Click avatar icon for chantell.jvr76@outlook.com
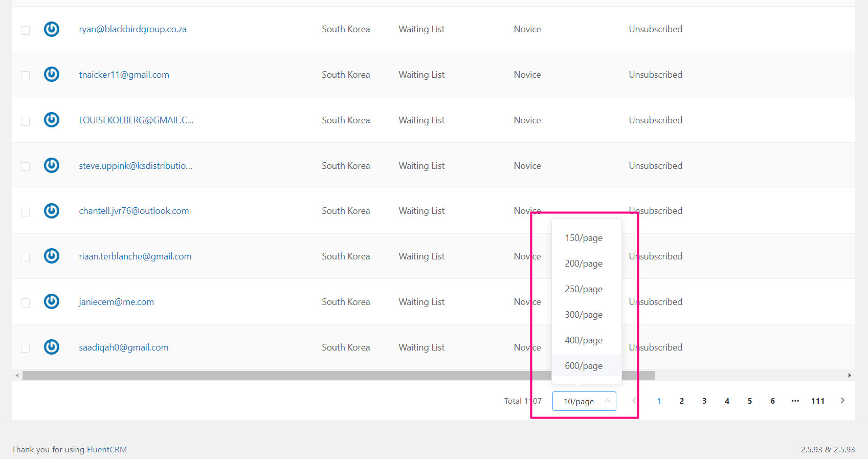This screenshot has height=459, width=868. (52, 211)
